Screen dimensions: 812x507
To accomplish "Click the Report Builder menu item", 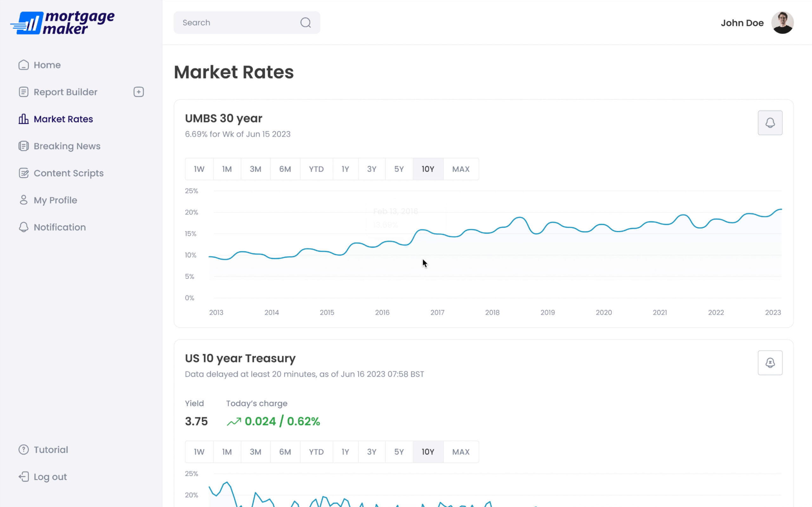I will [x=65, y=92].
